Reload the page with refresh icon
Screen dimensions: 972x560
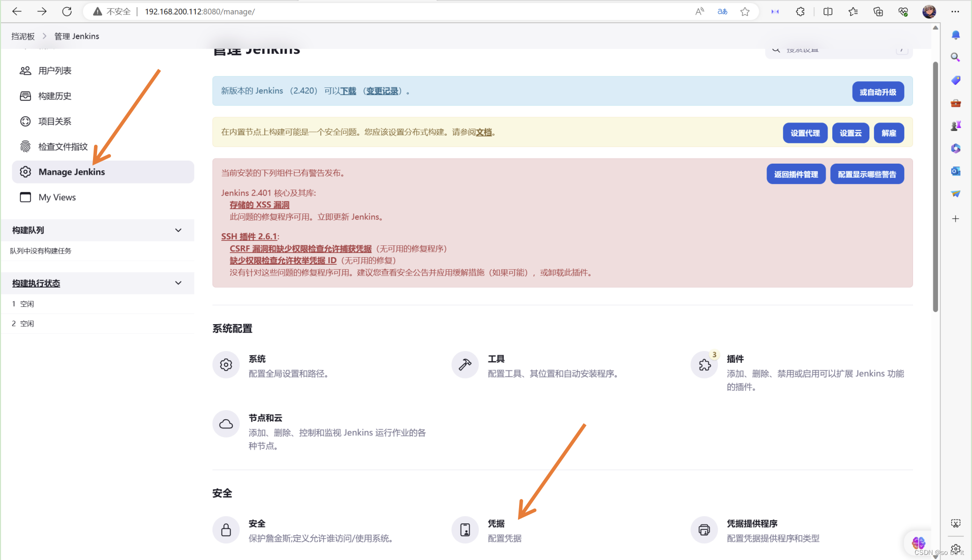pyautogui.click(x=67, y=11)
